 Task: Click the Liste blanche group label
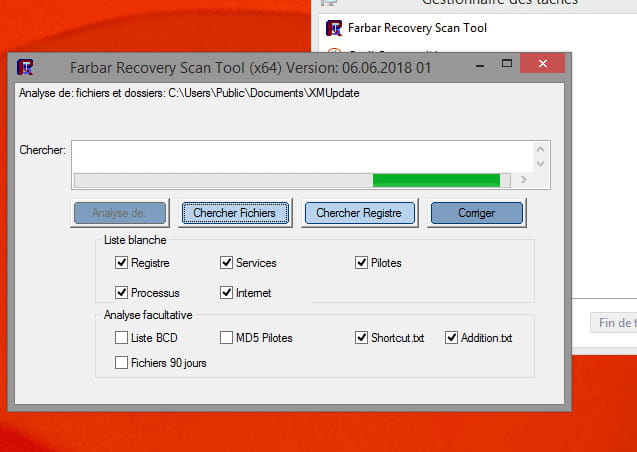pos(135,240)
